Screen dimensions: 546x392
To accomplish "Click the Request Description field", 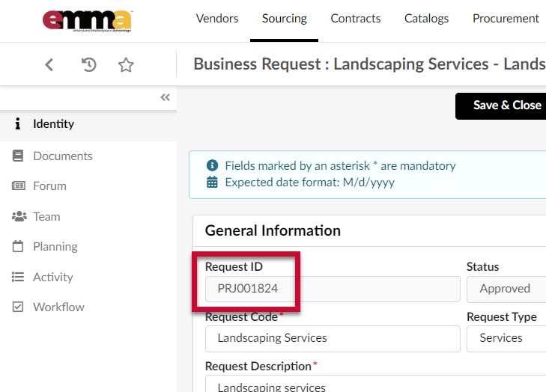I will tap(375, 384).
